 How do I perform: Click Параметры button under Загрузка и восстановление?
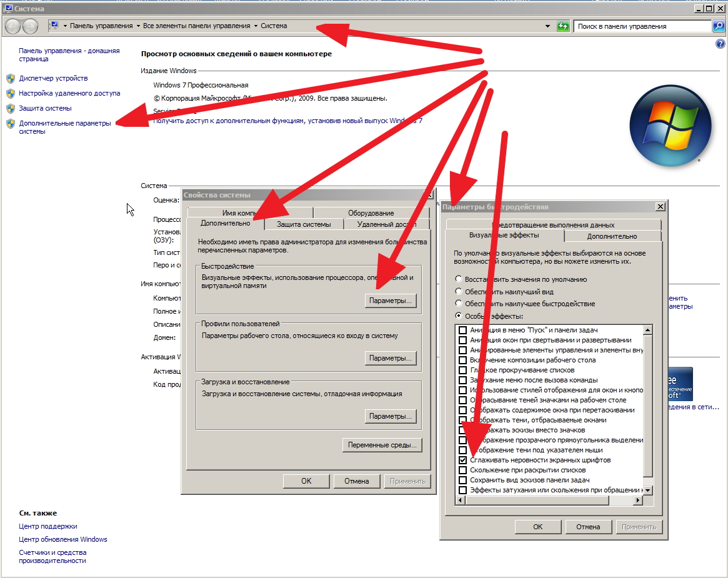(x=391, y=416)
